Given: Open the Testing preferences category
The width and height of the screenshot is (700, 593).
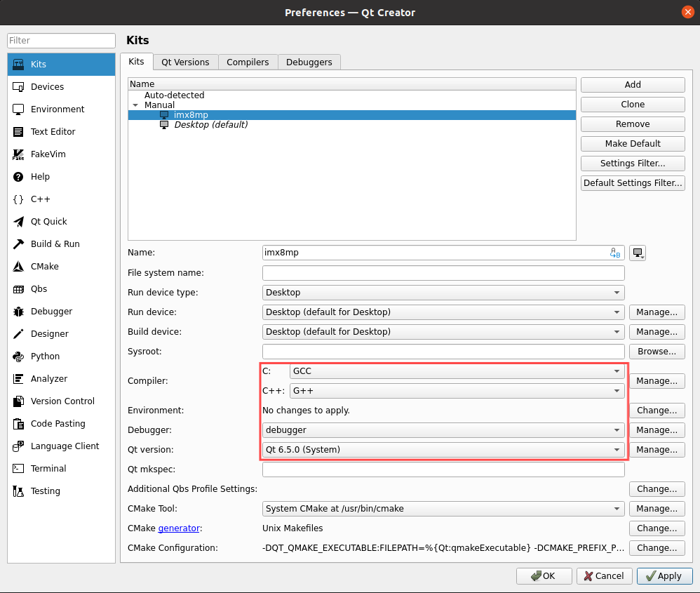Looking at the screenshot, I should click(61, 491).
